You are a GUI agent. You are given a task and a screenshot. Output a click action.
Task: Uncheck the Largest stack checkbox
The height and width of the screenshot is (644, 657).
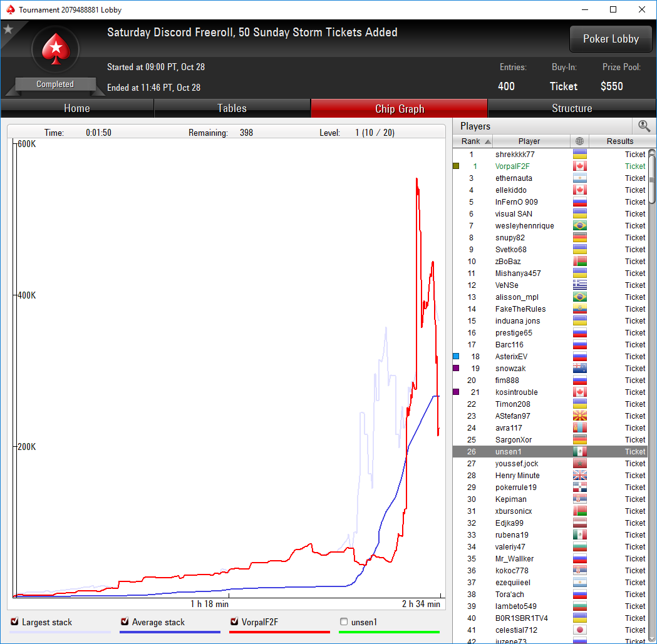(14, 621)
